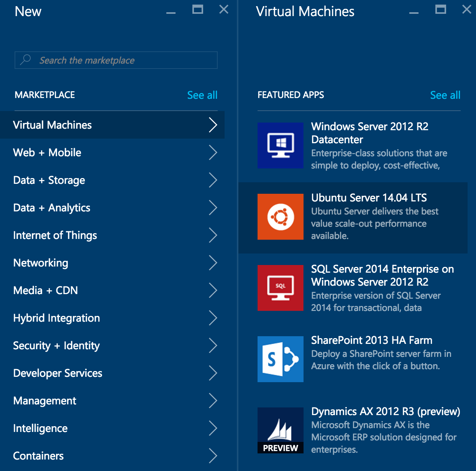Expand the Networking category chevron
Screen dimensions: 476x471
click(213, 263)
